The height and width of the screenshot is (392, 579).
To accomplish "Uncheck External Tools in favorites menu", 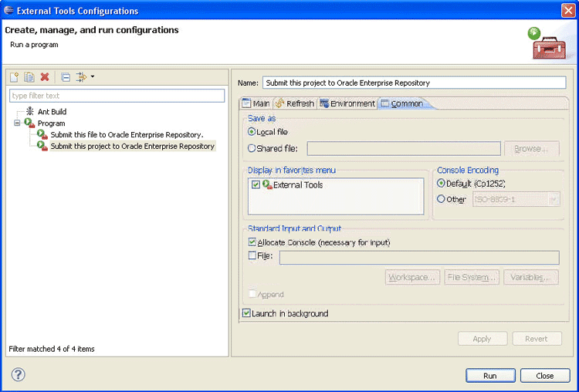I will point(256,184).
